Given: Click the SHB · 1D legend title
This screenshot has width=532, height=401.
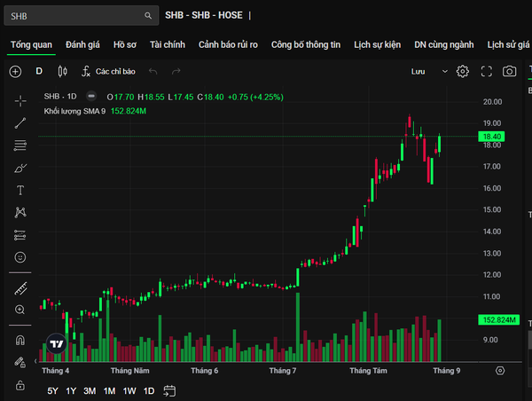Looking at the screenshot, I should [60, 97].
